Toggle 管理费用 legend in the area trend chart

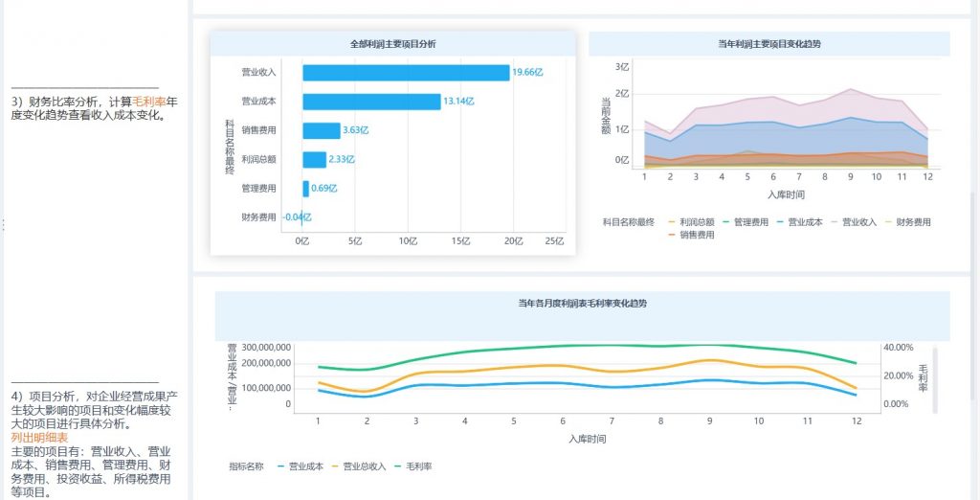coord(745,222)
